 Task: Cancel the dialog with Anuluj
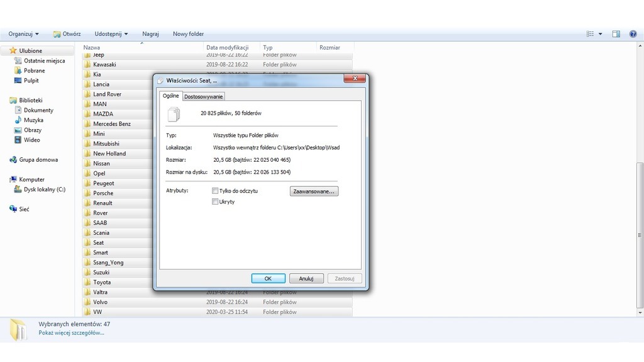click(x=306, y=278)
